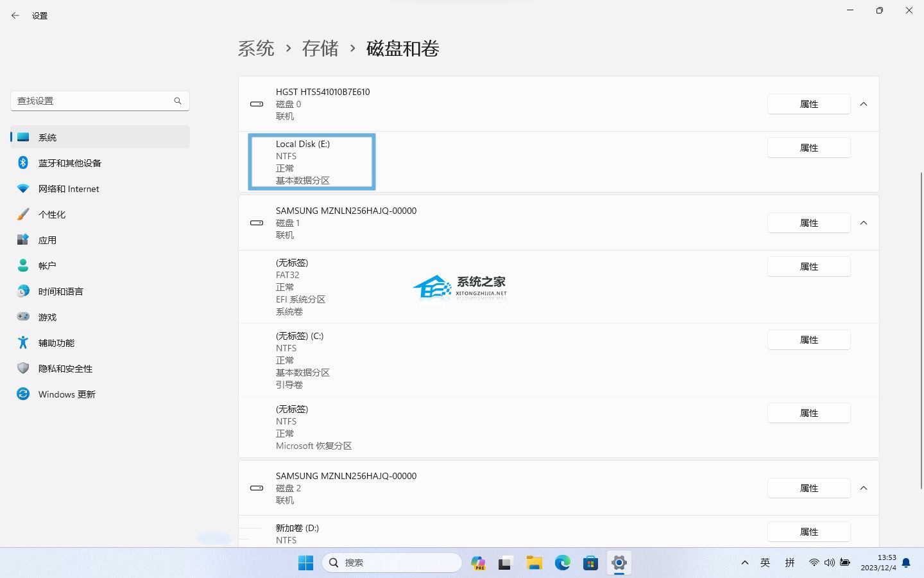924x578 pixels.
Task: Open 时间和语言 settings
Action: click(x=100, y=292)
